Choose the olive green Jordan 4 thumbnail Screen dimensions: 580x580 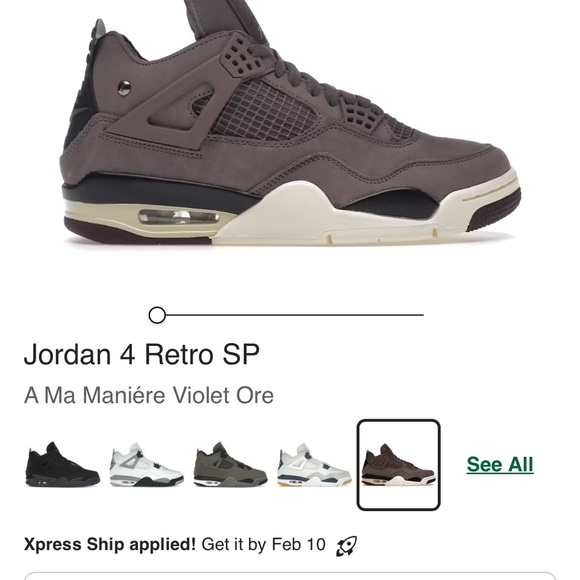pos(230,464)
